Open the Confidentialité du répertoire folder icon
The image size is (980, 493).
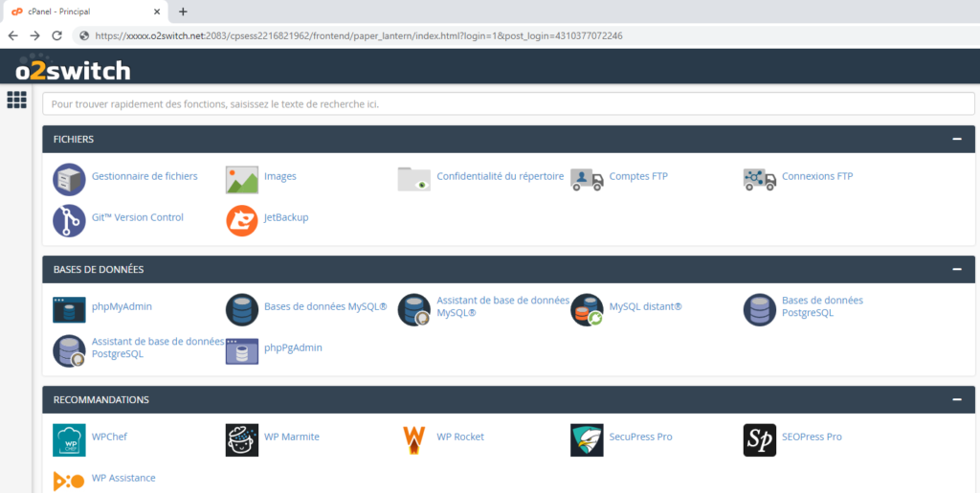click(414, 179)
